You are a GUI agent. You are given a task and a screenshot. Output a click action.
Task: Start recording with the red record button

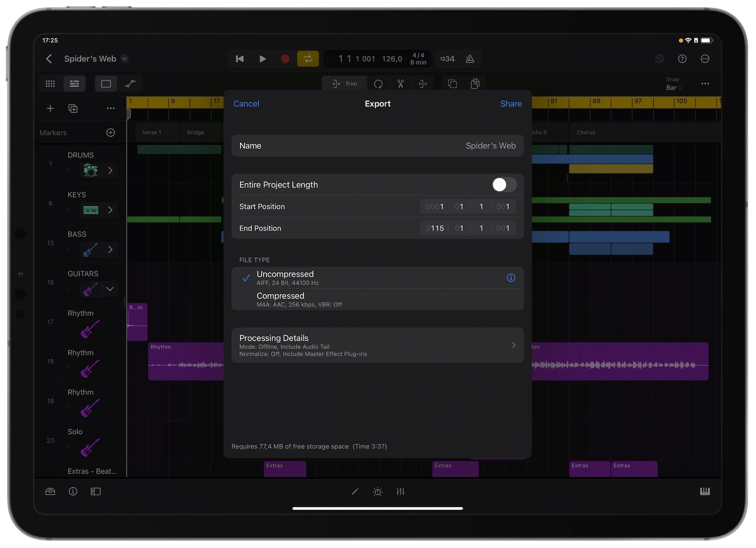[x=285, y=59]
